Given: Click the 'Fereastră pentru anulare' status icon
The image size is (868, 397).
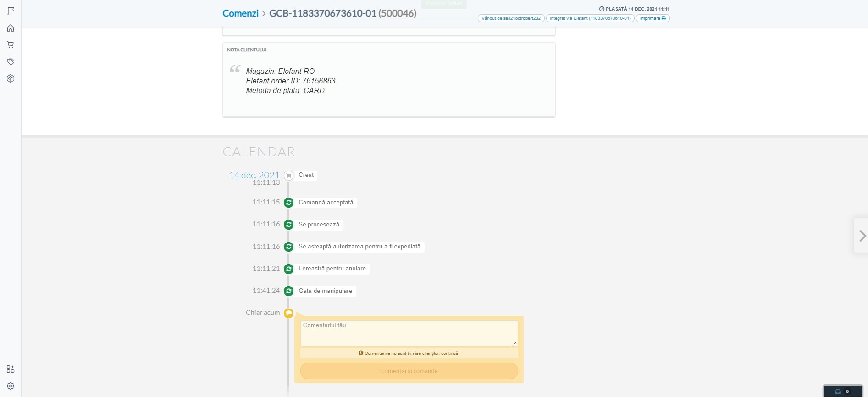Looking at the screenshot, I should coord(288,269).
